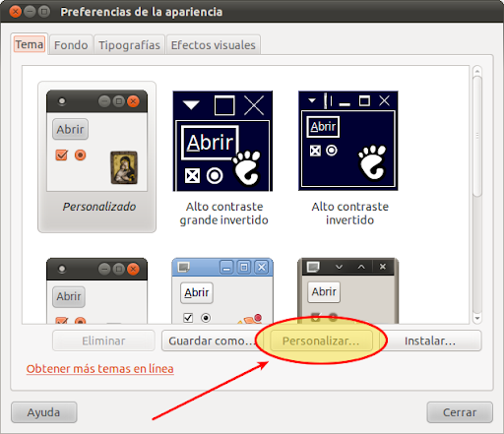Close the Preferencias de la apariencia window

[x=15, y=12]
